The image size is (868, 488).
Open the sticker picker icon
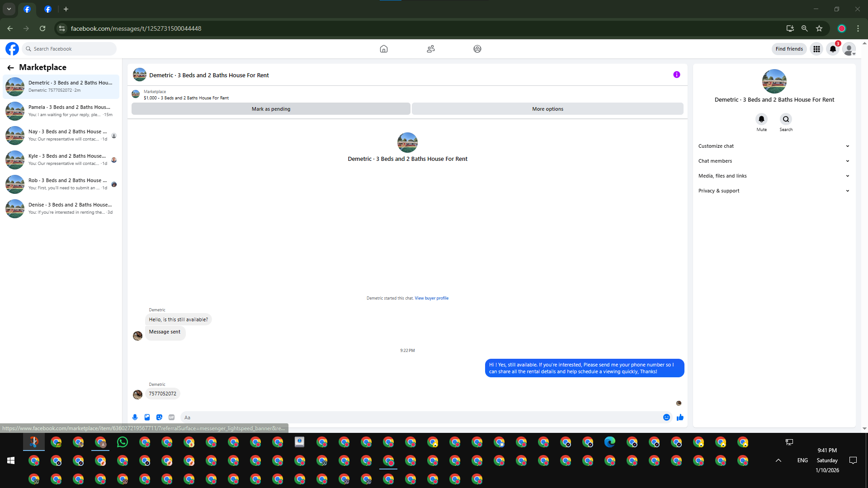coord(159,417)
